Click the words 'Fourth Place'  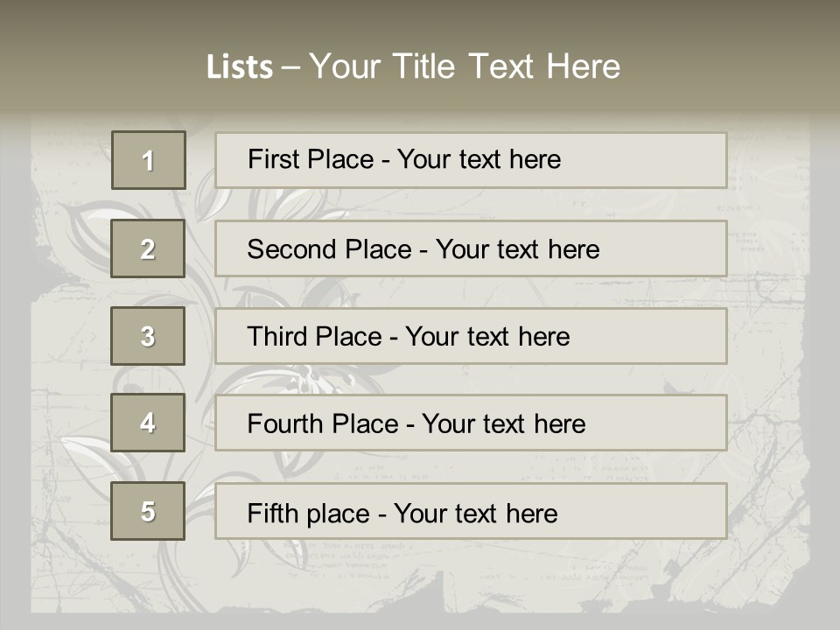pos(323,423)
